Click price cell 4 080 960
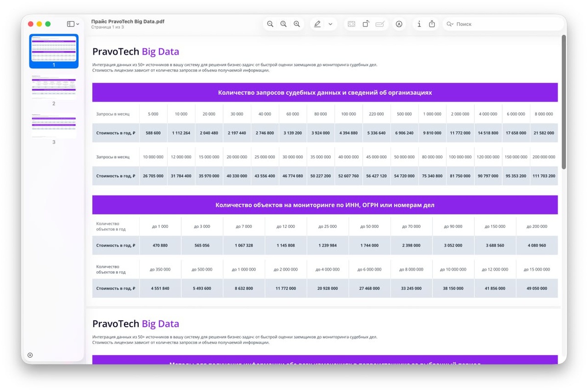 pyautogui.click(x=537, y=245)
